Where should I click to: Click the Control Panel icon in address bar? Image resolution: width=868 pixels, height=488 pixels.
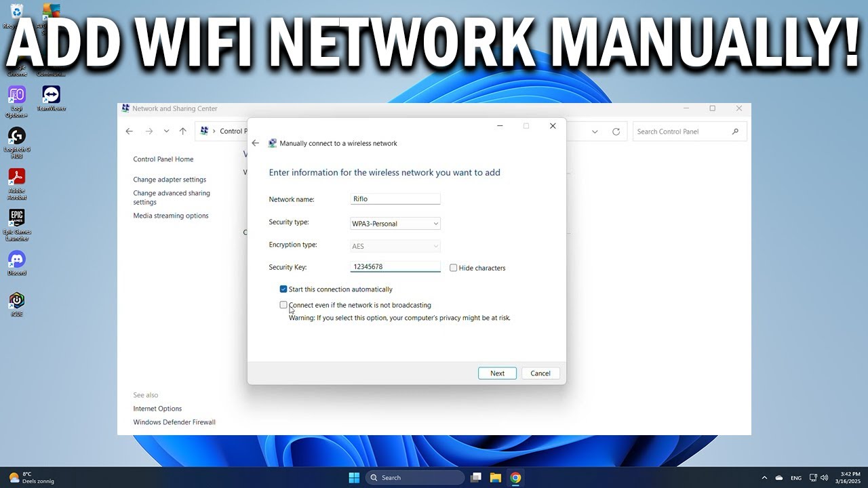pos(204,131)
